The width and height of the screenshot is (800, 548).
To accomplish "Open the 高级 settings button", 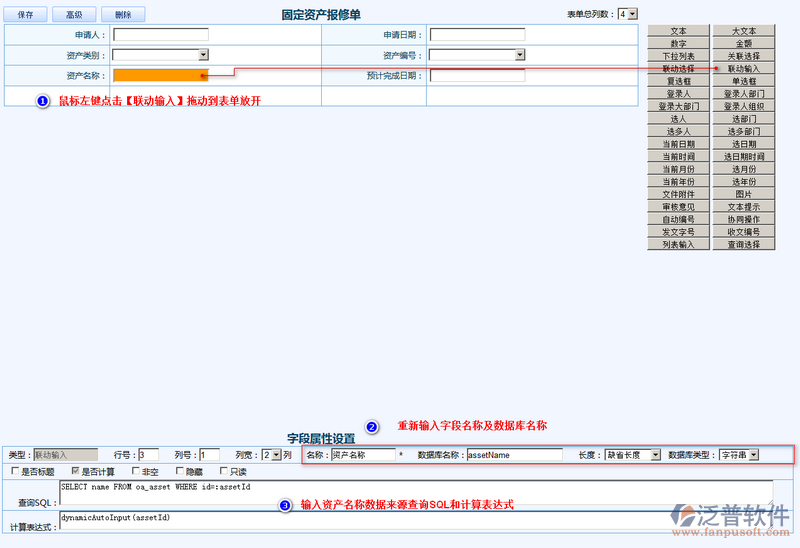I will [74, 14].
